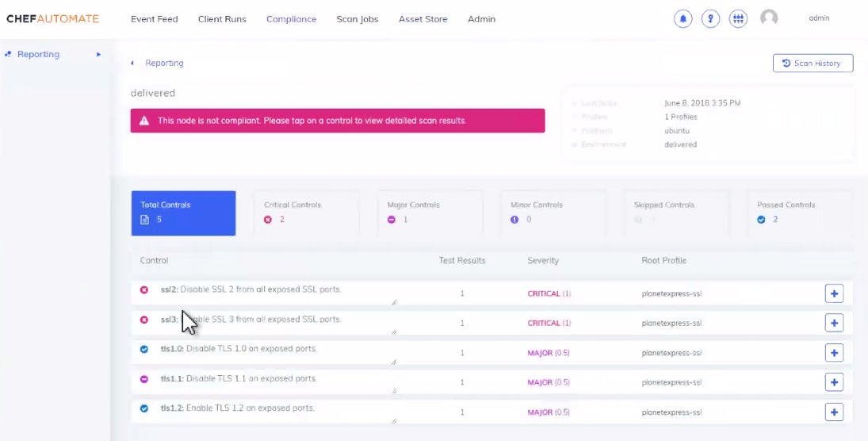Select the Compliance nav item
Screen dimensions: 868x441
[291, 19]
